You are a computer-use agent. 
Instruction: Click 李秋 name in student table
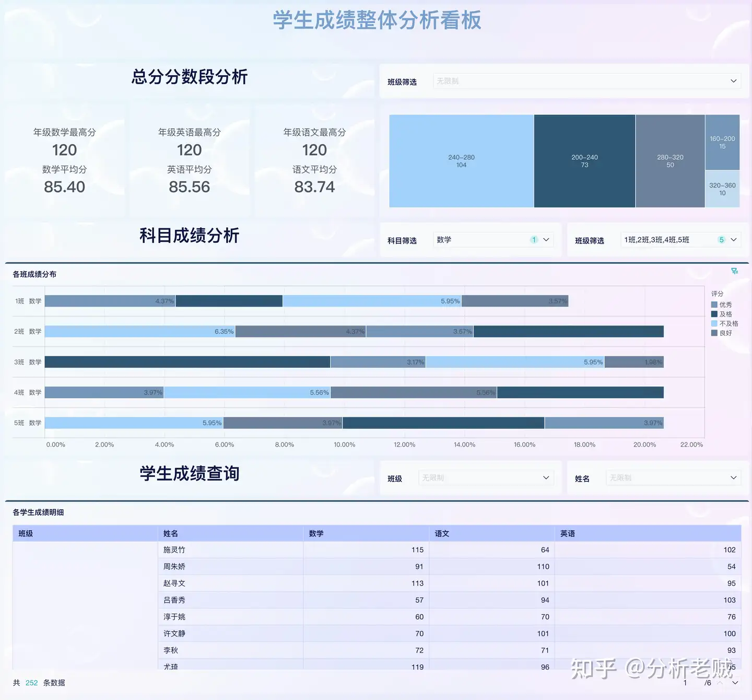coord(171,650)
